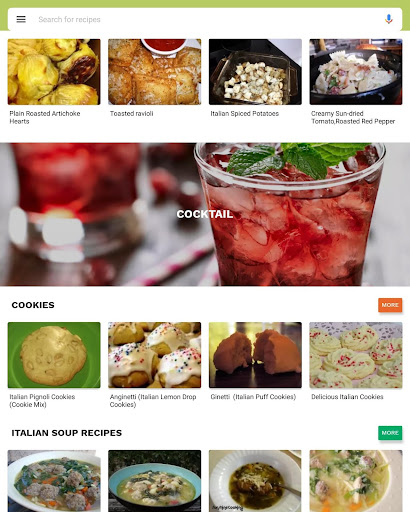Open Ginetti Italian Puff Cookies photo
The image size is (410, 512).
(x=255, y=355)
